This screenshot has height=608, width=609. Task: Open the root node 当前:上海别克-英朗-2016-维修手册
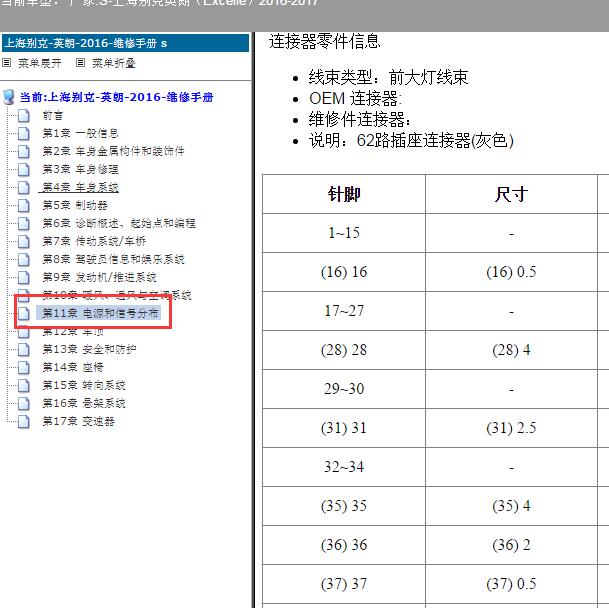point(117,97)
